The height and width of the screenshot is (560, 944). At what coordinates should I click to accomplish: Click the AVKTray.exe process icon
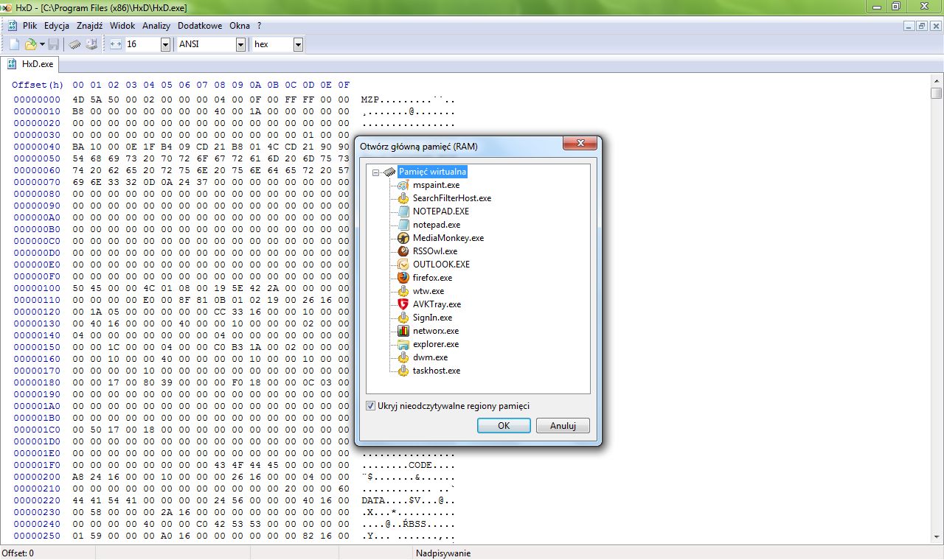pyautogui.click(x=403, y=304)
